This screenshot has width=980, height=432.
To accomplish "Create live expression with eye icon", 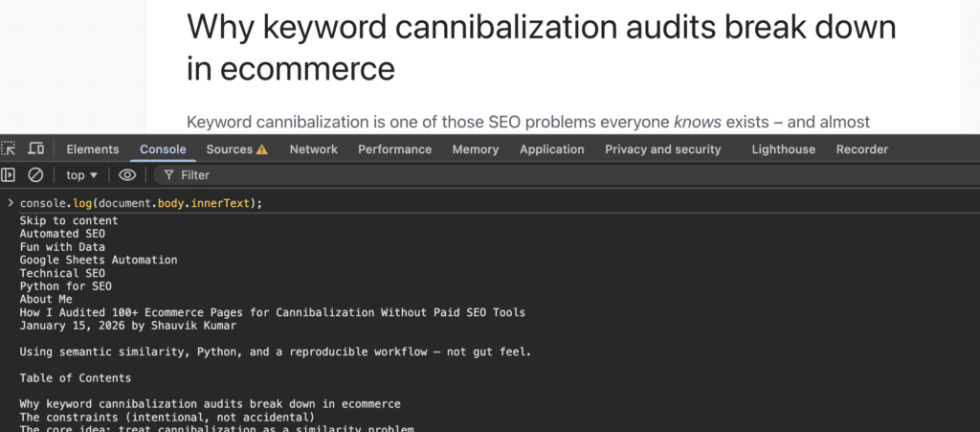I will (x=127, y=175).
